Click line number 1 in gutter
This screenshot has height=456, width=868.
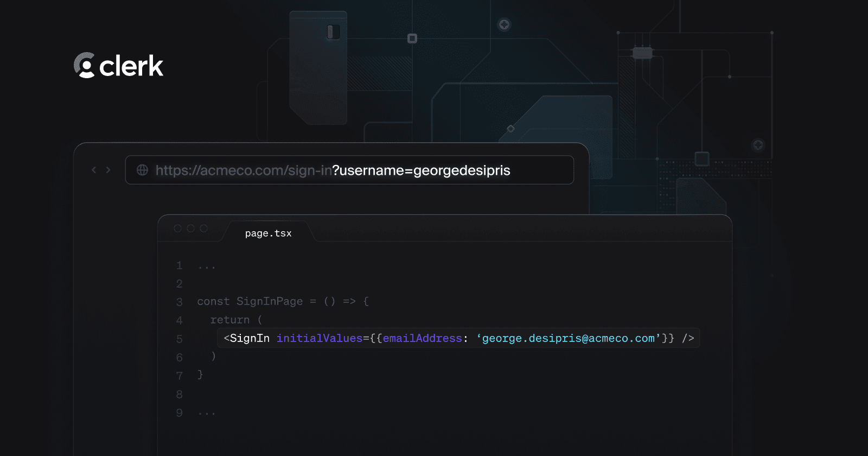point(179,265)
